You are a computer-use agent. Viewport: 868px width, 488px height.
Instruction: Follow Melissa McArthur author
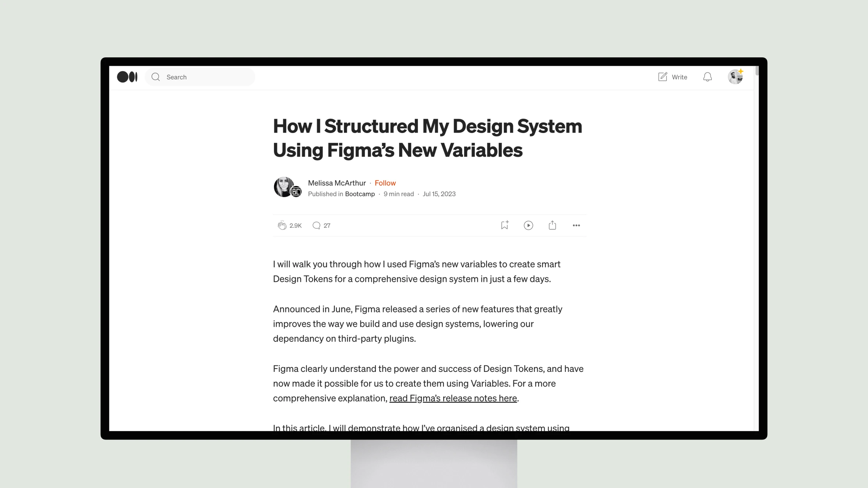click(384, 182)
